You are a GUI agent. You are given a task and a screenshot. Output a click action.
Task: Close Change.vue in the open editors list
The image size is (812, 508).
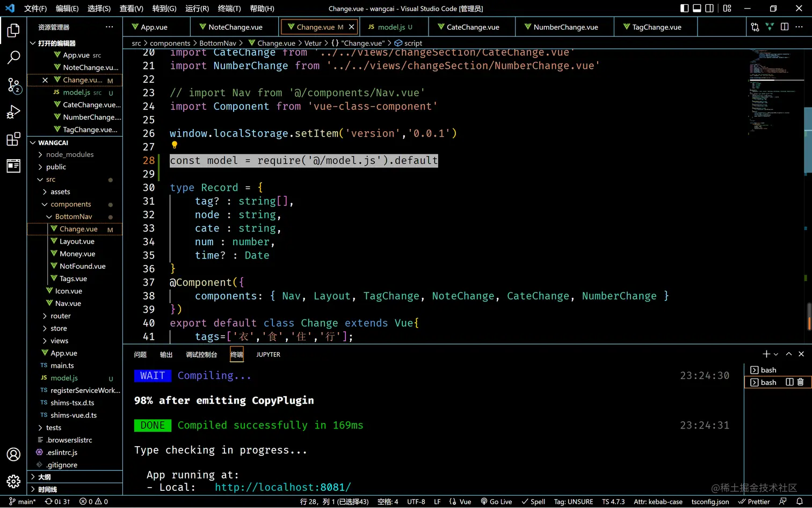pyautogui.click(x=45, y=80)
